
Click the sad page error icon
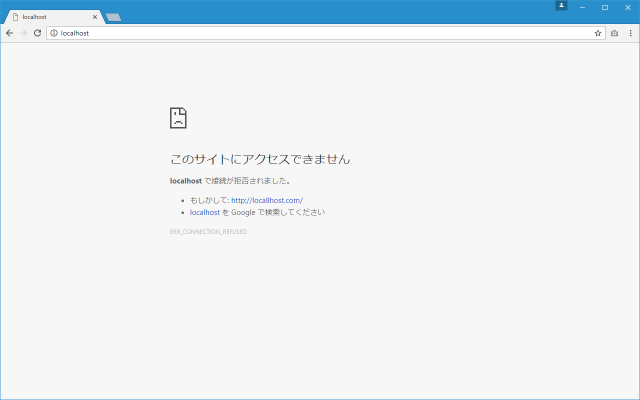point(178,118)
